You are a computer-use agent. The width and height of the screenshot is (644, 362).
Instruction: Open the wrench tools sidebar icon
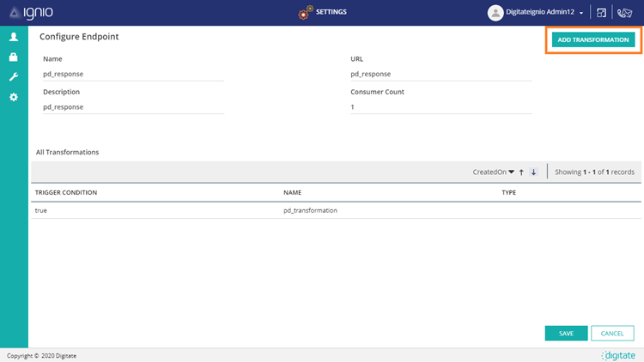click(x=14, y=77)
